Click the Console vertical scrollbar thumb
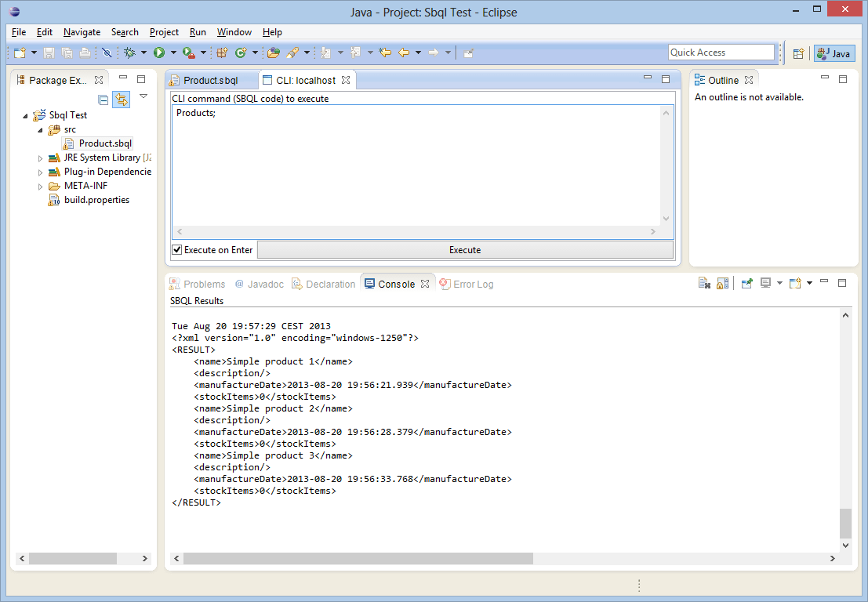Image resolution: width=868 pixels, height=602 pixels. [x=845, y=524]
